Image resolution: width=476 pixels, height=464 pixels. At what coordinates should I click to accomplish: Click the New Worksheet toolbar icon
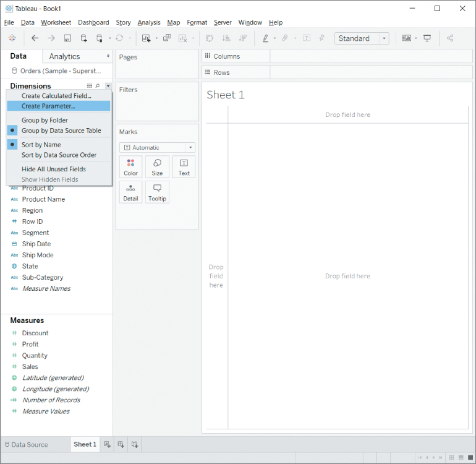pyautogui.click(x=147, y=38)
